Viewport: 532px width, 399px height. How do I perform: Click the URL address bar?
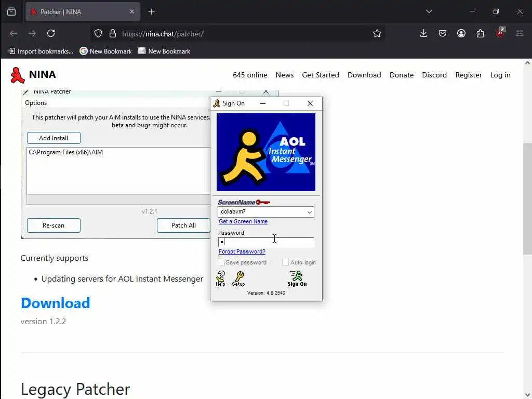237,34
